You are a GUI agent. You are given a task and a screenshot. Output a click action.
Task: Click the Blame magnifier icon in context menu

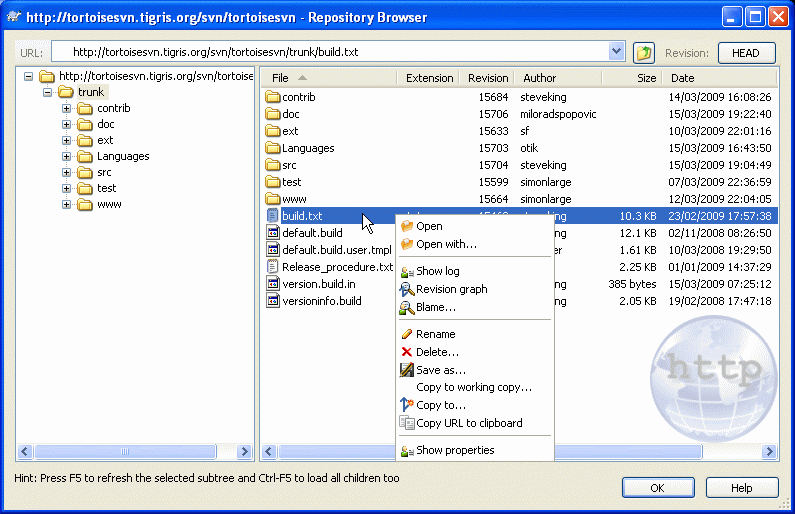[407, 308]
